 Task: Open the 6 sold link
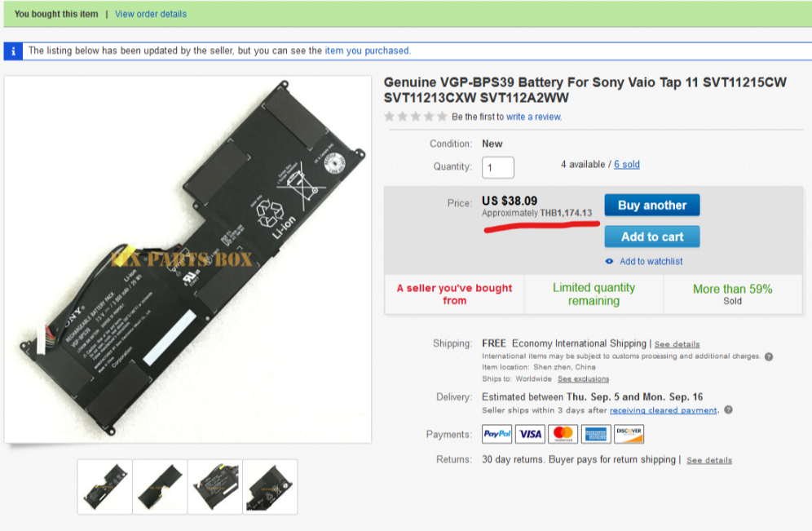point(627,164)
